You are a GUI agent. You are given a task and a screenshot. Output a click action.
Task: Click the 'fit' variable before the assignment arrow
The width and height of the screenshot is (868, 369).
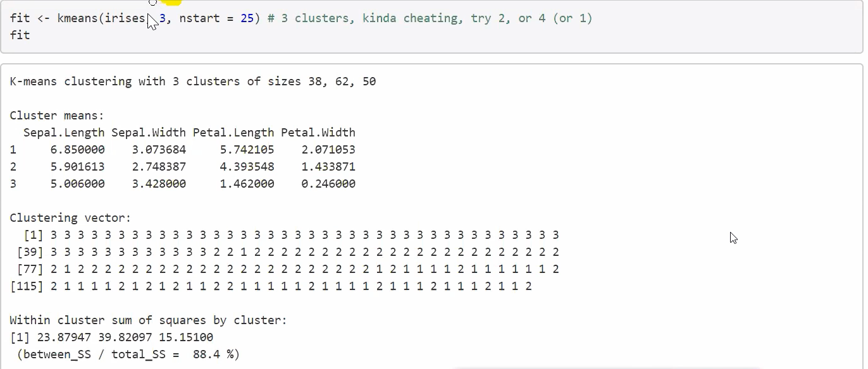(20, 18)
